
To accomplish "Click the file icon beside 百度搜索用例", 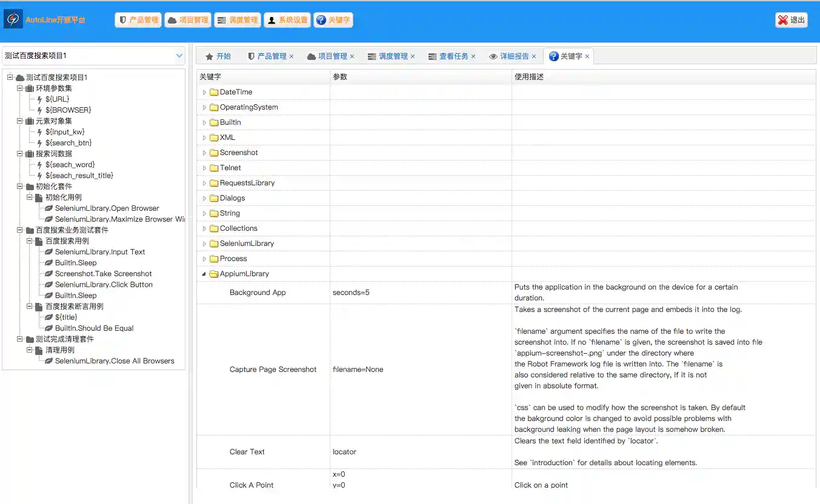I will tap(39, 241).
